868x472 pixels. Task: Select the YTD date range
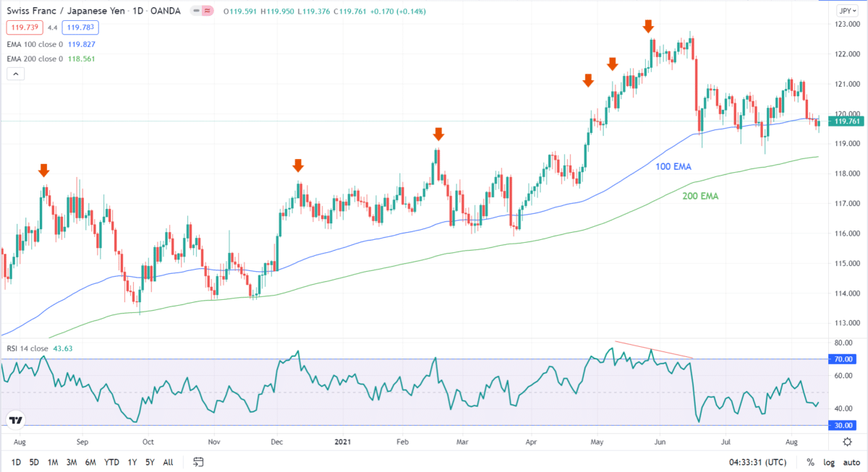click(x=111, y=462)
